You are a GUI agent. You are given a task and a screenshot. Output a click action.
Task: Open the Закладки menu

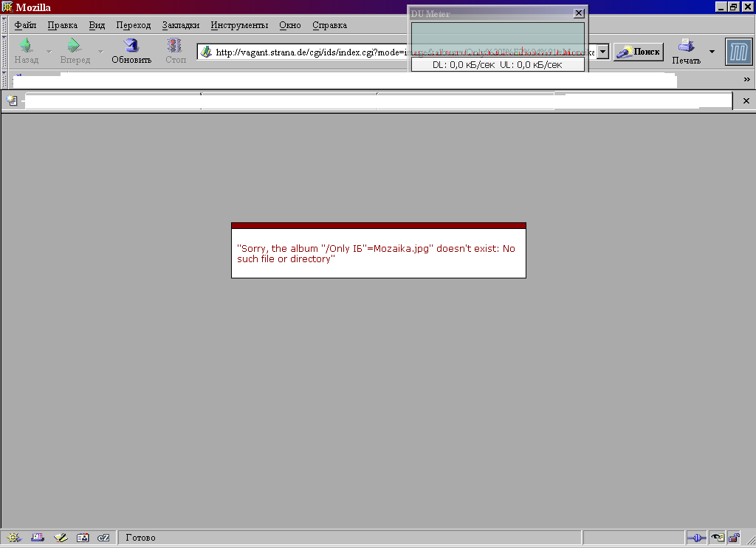(180, 25)
